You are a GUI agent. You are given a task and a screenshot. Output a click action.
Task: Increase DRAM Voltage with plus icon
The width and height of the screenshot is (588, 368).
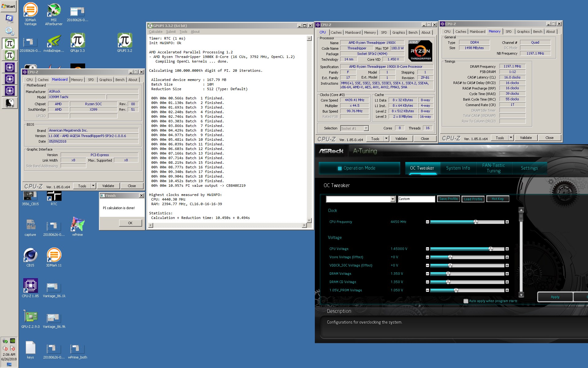click(x=507, y=274)
